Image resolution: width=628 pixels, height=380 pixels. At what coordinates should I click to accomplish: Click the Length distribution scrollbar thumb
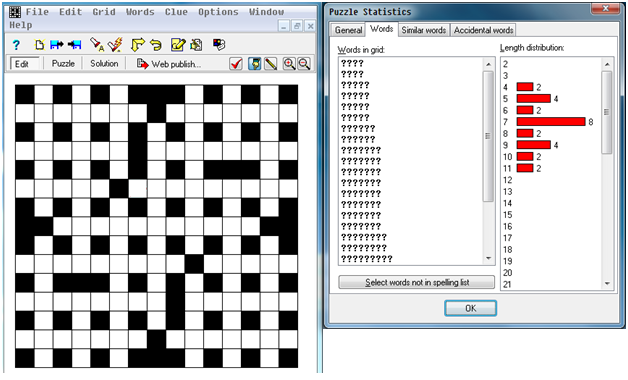click(x=607, y=112)
